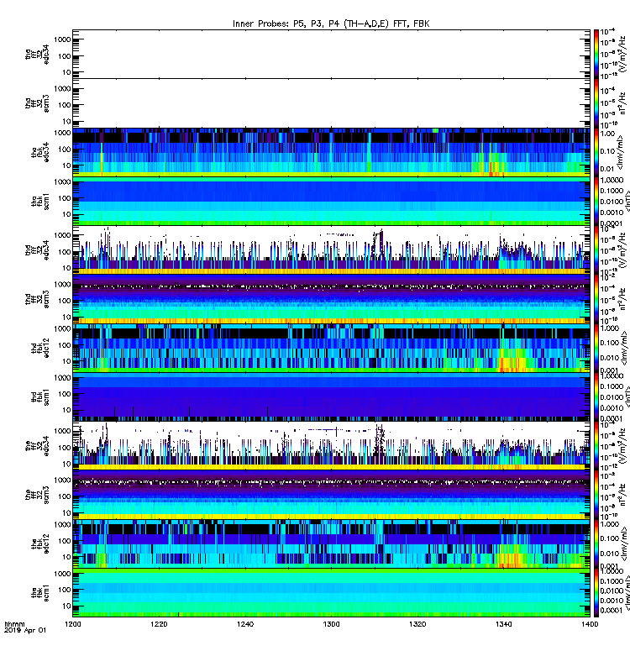This screenshot has height=672, width=630.
Task: Click the "the fff 32 scm3" panel label
Action: (37, 495)
